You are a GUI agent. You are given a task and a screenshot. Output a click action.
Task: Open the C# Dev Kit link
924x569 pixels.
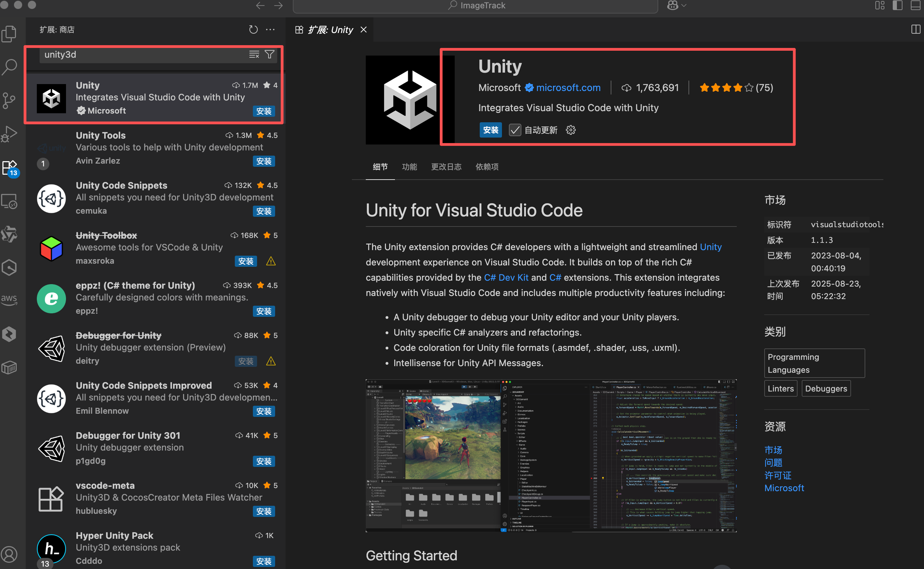(506, 277)
